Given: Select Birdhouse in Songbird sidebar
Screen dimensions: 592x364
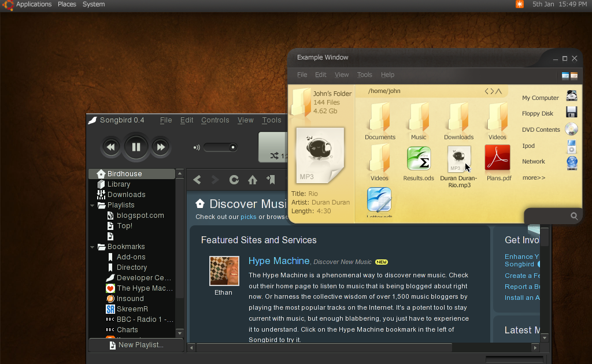Looking at the screenshot, I should coord(132,173).
